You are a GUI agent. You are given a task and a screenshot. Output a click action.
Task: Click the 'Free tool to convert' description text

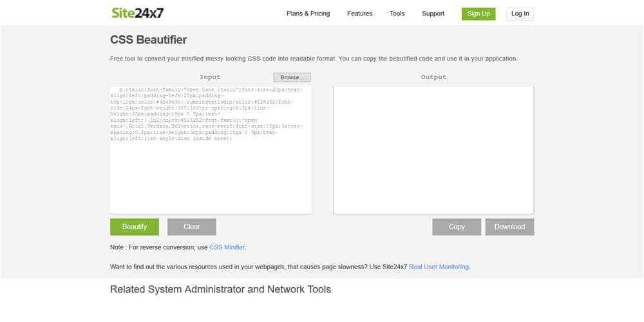coord(314,59)
